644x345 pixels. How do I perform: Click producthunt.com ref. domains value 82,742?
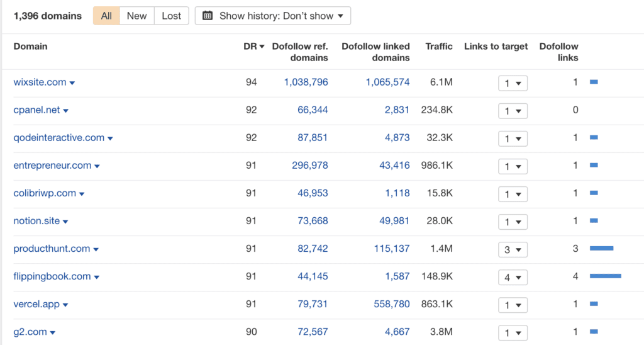click(x=313, y=249)
